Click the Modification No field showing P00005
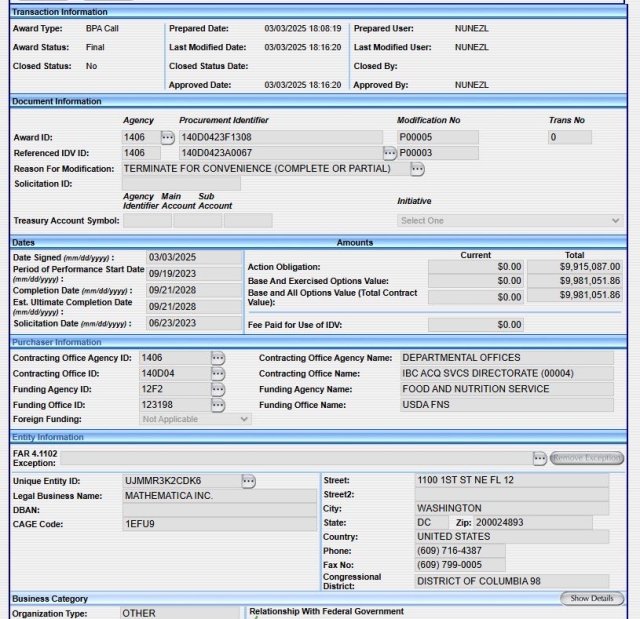The height and width of the screenshot is (619, 640). (437, 137)
